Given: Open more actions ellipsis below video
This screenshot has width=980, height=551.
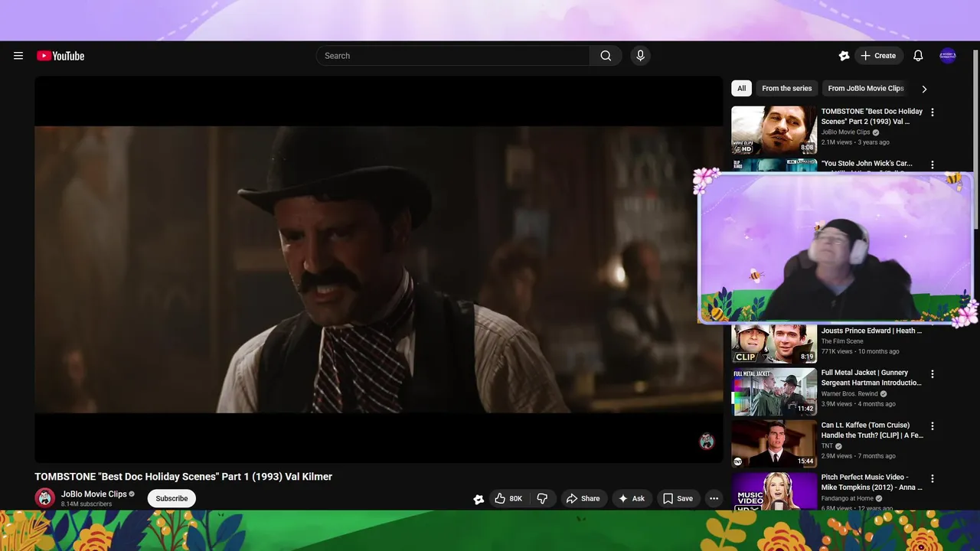Looking at the screenshot, I should point(714,498).
